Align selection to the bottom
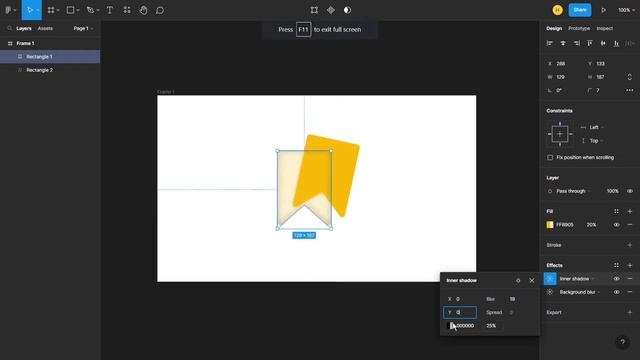 (616, 43)
